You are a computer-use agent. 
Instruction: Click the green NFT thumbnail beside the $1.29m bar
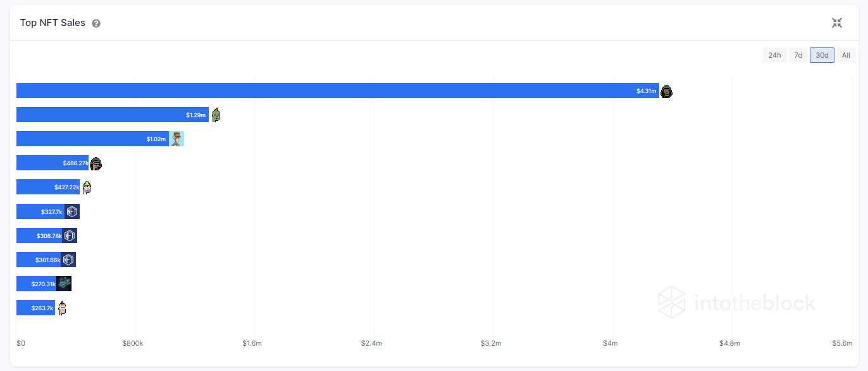pos(216,115)
